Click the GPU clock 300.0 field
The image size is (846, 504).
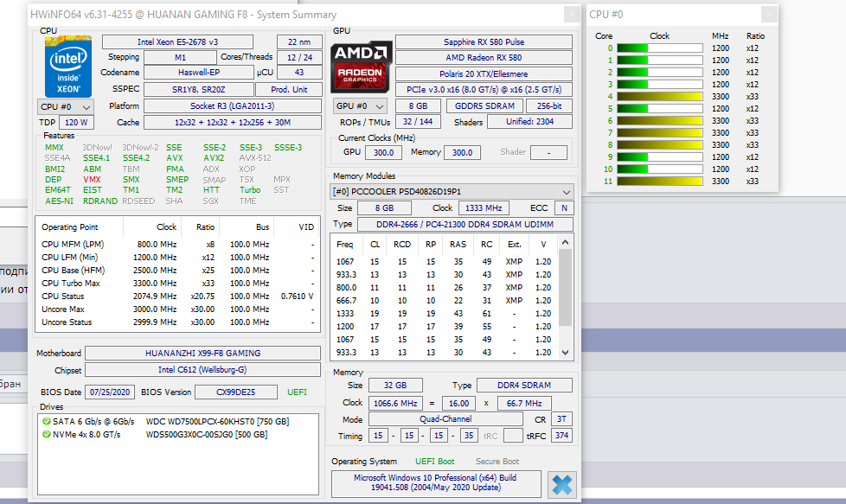click(x=383, y=152)
